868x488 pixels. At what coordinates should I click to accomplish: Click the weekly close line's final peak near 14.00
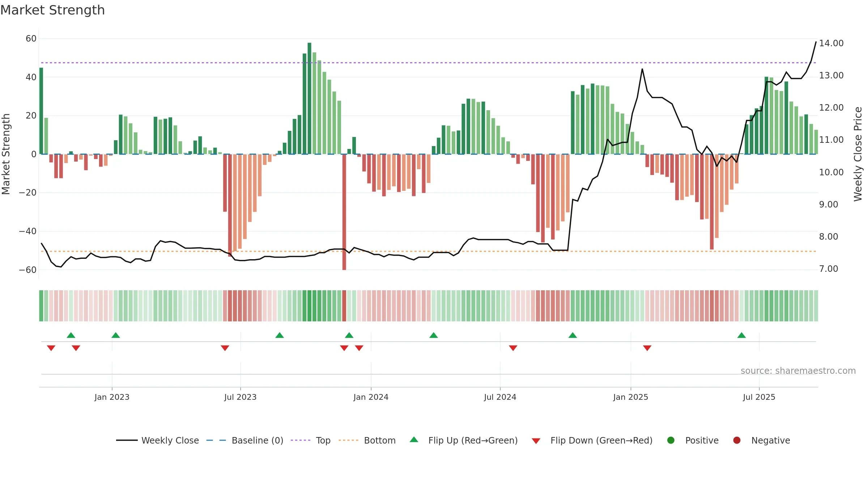pyautogui.click(x=816, y=42)
